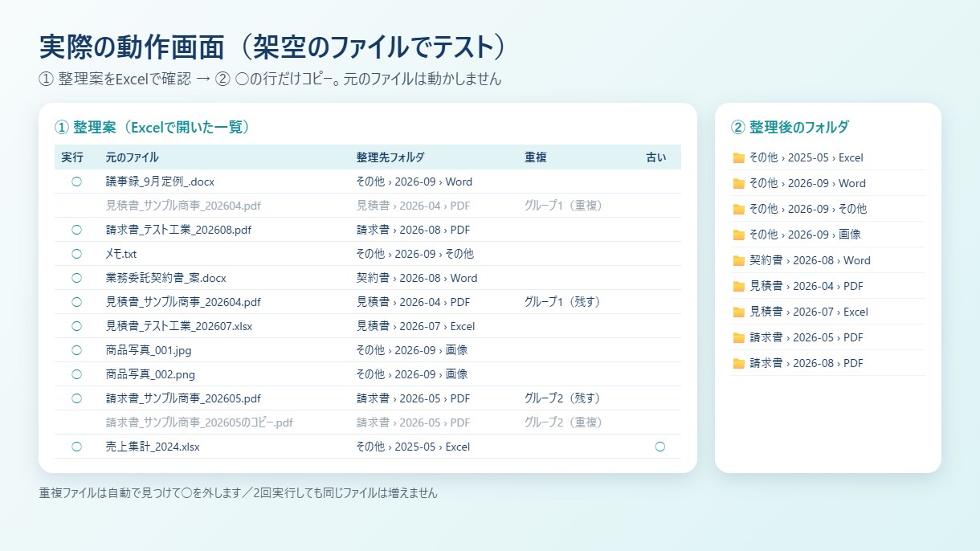Click the folder icon for その他 › 2026-09 › 画像
The width and height of the screenshot is (980, 551).
[738, 235]
